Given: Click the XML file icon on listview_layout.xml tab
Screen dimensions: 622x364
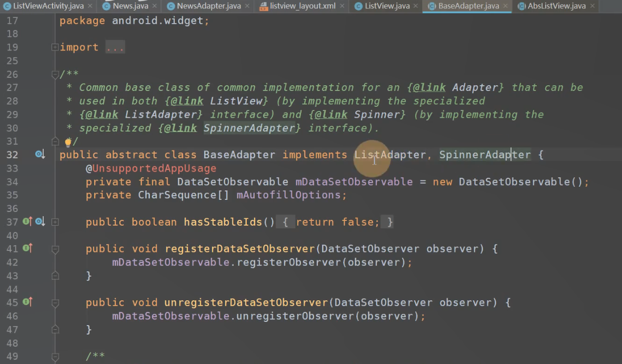Looking at the screenshot, I should pos(264,6).
